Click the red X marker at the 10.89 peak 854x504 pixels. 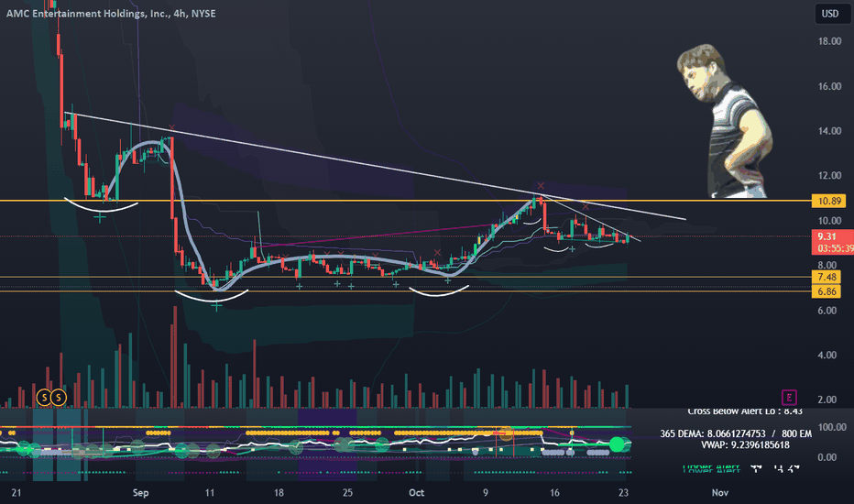point(541,186)
